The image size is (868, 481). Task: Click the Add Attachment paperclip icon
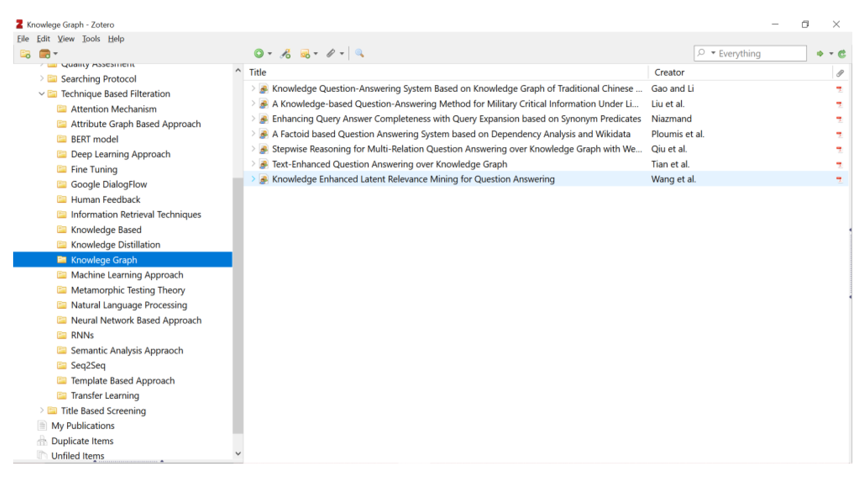coord(331,54)
